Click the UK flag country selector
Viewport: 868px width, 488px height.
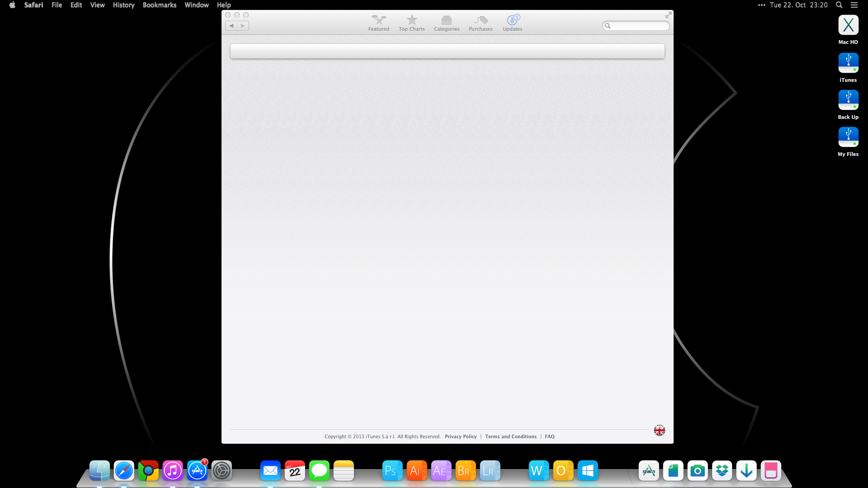[659, 431]
